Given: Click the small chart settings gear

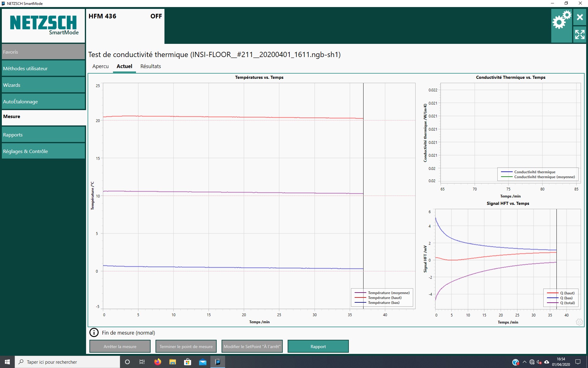Looking at the screenshot, I should click(579, 322).
